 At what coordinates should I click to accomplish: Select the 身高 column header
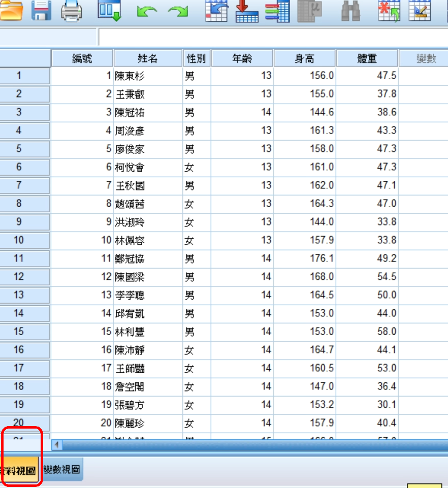point(304,58)
